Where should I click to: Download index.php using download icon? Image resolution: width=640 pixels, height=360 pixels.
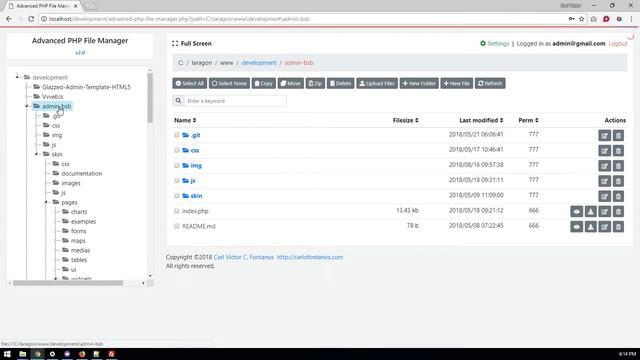tap(591, 211)
